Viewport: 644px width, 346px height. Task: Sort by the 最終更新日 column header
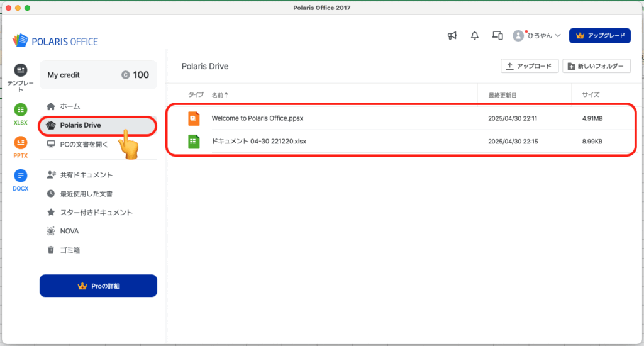[502, 95]
